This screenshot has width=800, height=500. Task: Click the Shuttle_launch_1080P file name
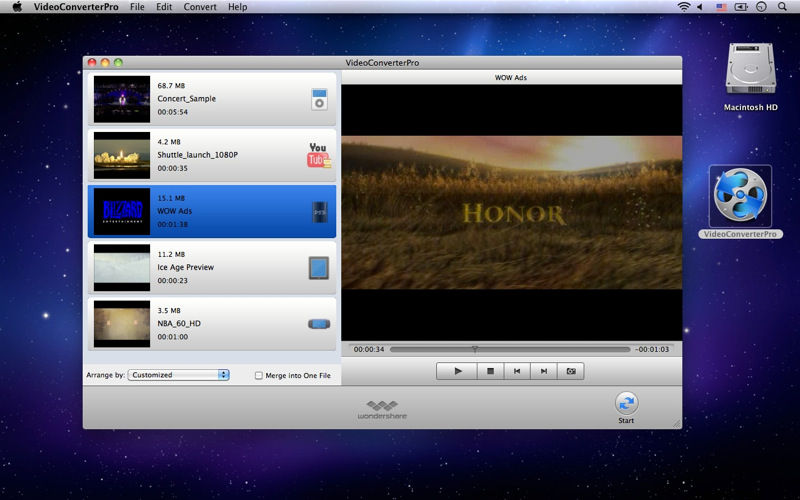(x=197, y=155)
